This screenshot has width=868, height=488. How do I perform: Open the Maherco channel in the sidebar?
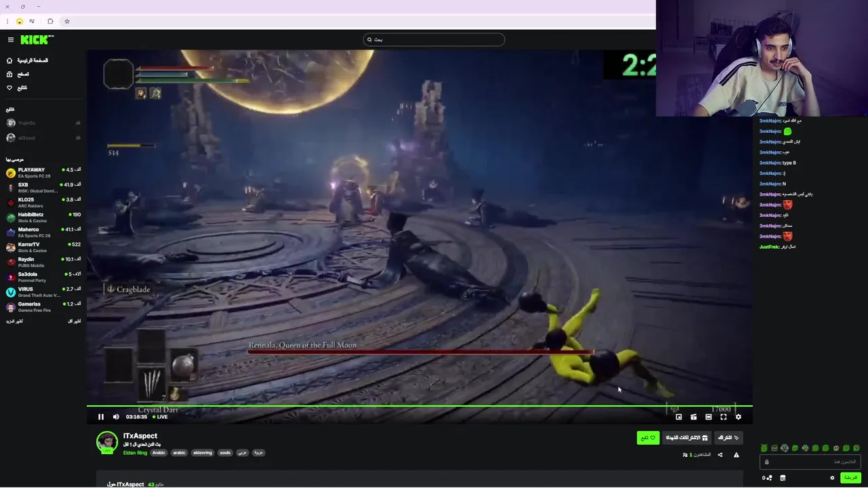pyautogui.click(x=43, y=232)
